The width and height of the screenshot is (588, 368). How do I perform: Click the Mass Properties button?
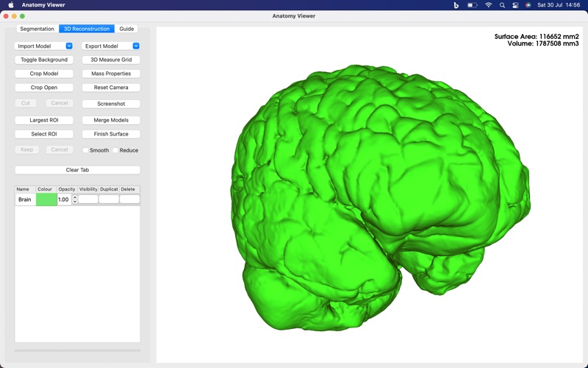tap(111, 74)
